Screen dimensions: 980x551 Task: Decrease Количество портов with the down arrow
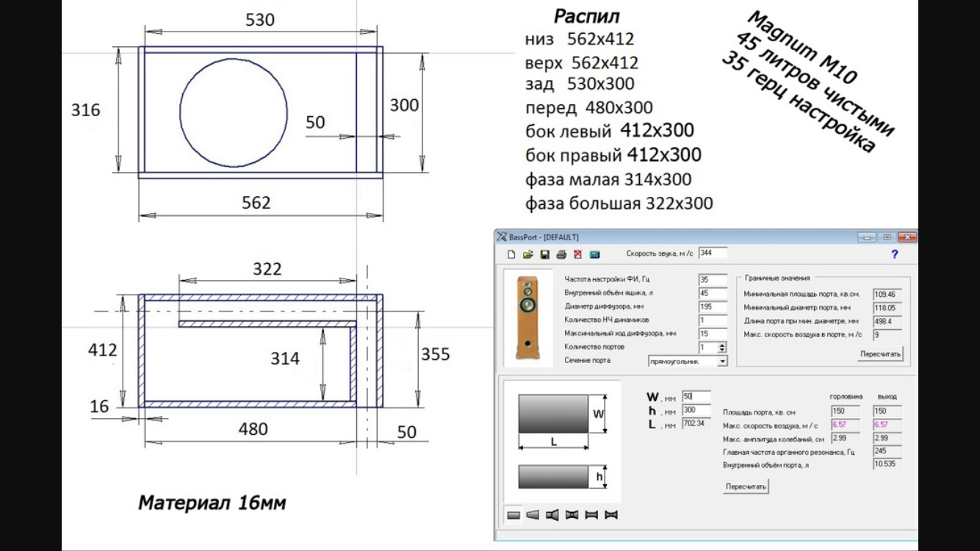(x=722, y=350)
